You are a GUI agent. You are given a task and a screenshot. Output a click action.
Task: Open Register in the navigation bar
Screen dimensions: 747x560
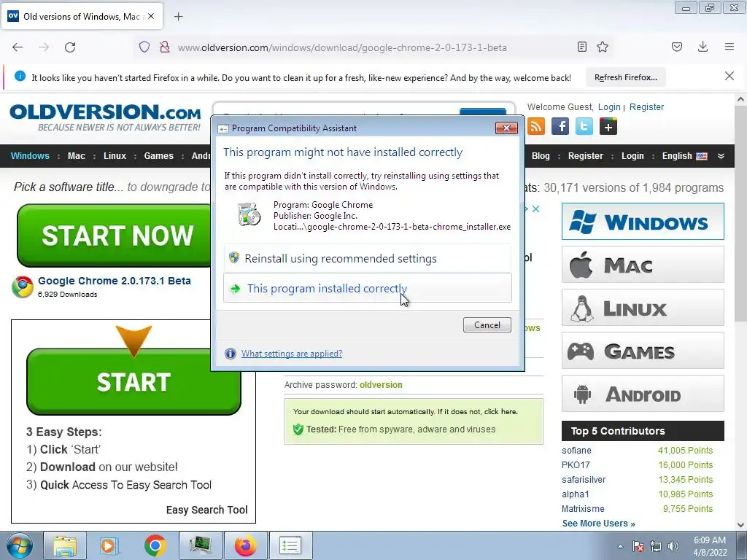(586, 156)
